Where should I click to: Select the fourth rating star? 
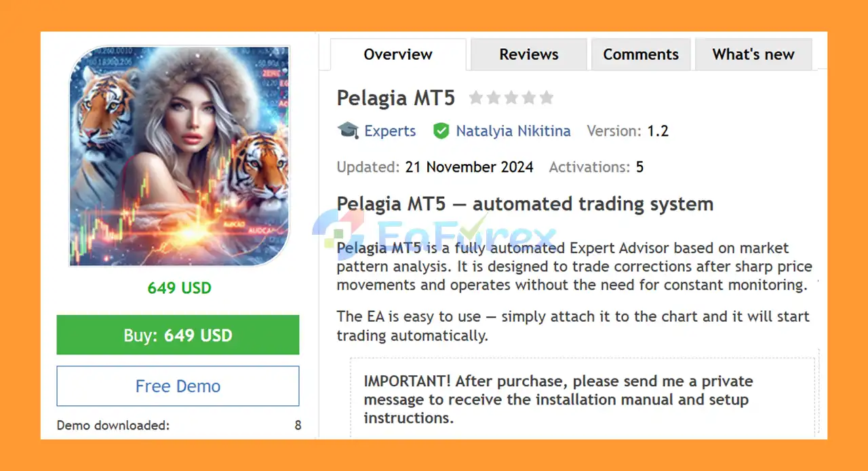point(529,98)
